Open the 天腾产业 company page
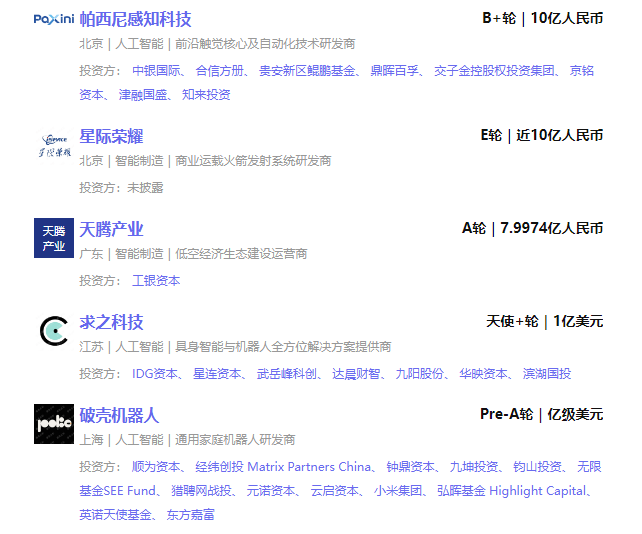The height and width of the screenshot is (534, 642). pyautogui.click(x=111, y=229)
